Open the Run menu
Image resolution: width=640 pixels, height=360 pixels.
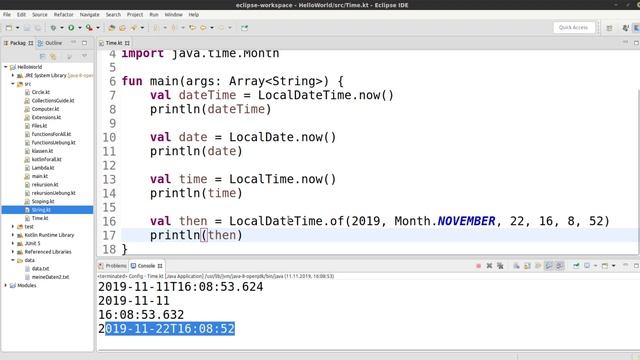153,14
